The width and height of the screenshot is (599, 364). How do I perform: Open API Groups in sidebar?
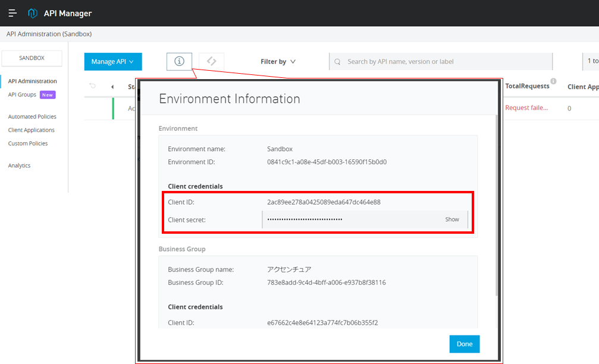(23, 95)
